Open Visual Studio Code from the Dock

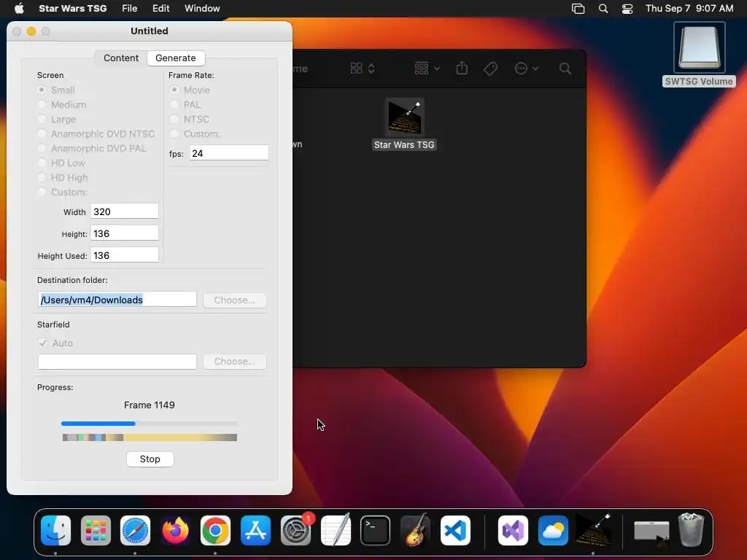pyautogui.click(x=455, y=531)
